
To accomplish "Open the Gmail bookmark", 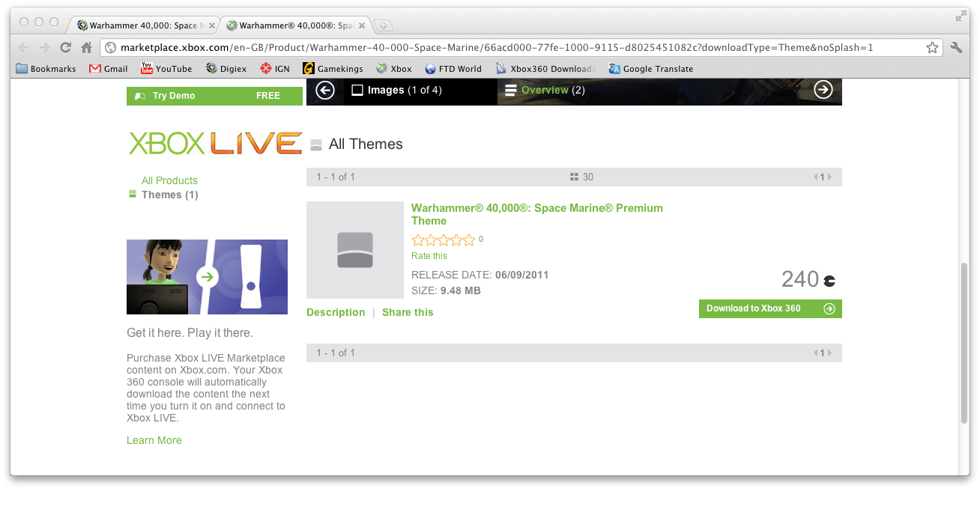I will click(x=109, y=69).
